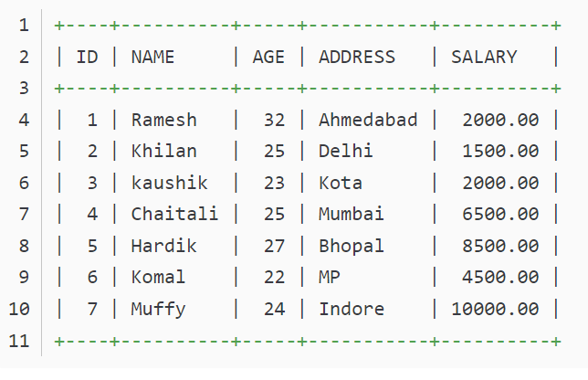Click the ADDRESS column header text

click(357, 57)
